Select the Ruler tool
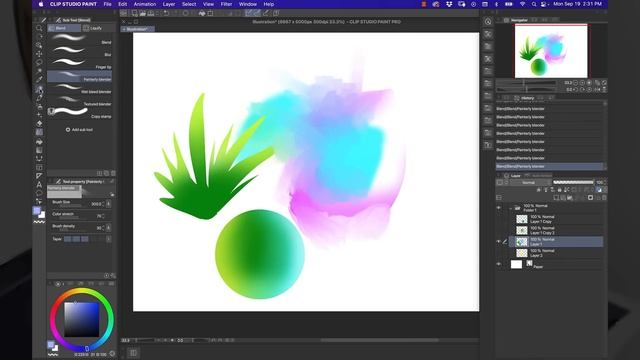The width and height of the screenshot is (640, 360). [39, 176]
